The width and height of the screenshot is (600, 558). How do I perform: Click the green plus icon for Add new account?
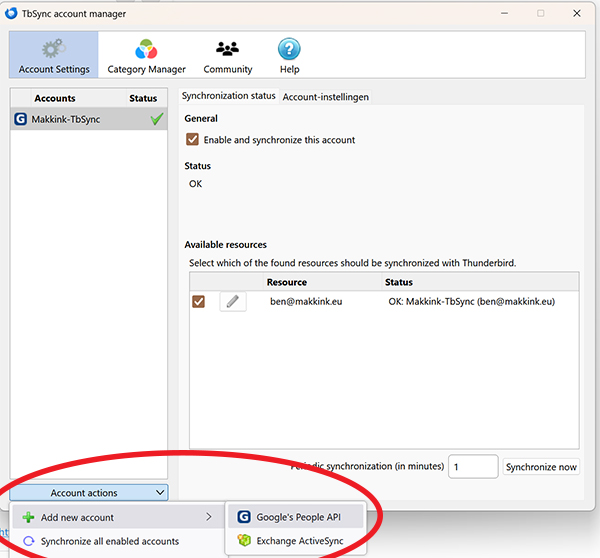point(28,517)
